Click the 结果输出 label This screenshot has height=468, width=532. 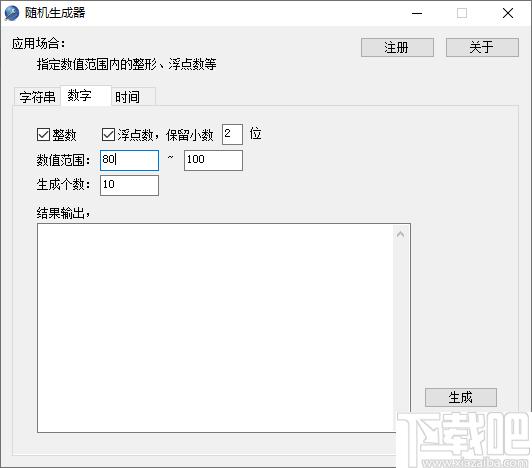coord(63,213)
